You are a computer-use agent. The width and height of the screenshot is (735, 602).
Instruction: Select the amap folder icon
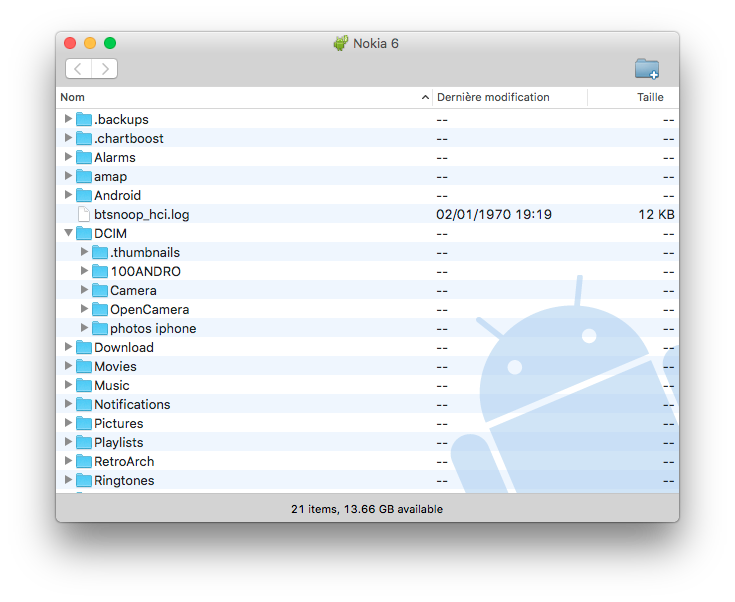coord(84,176)
